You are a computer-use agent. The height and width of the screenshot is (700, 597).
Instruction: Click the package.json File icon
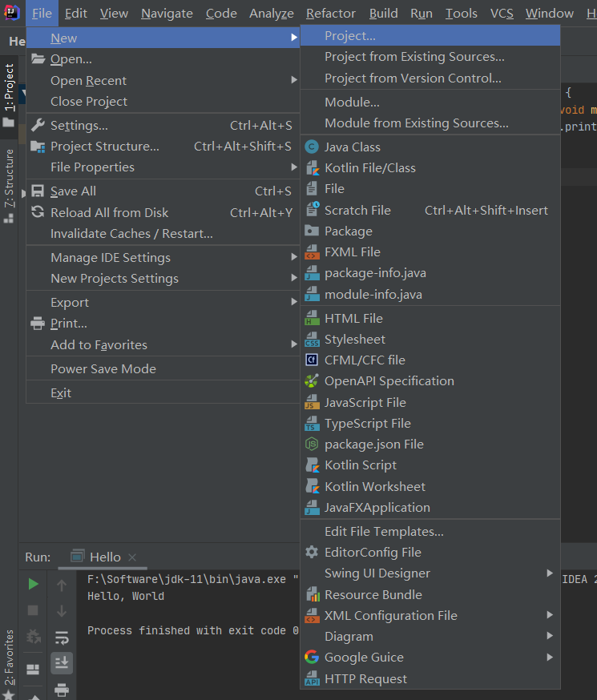(x=312, y=445)
